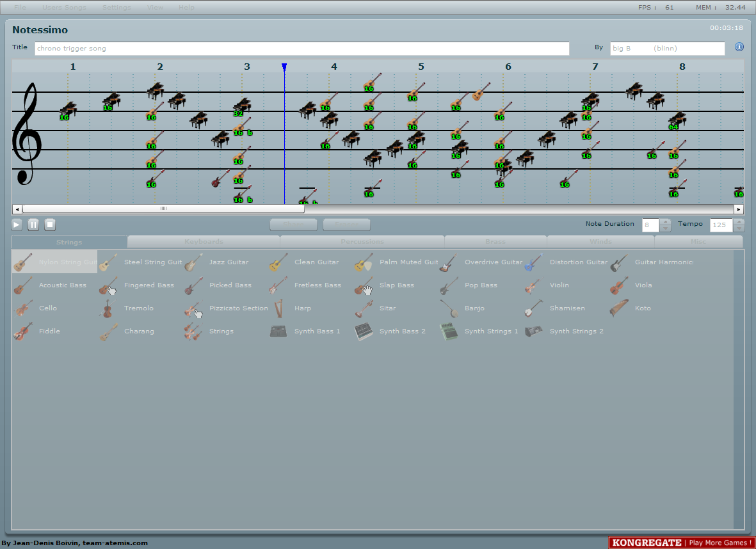The width and height of the screenshot is (756, 549).
Task: Click the score scrollbar right arrow
Action: [x=739, y=209]
